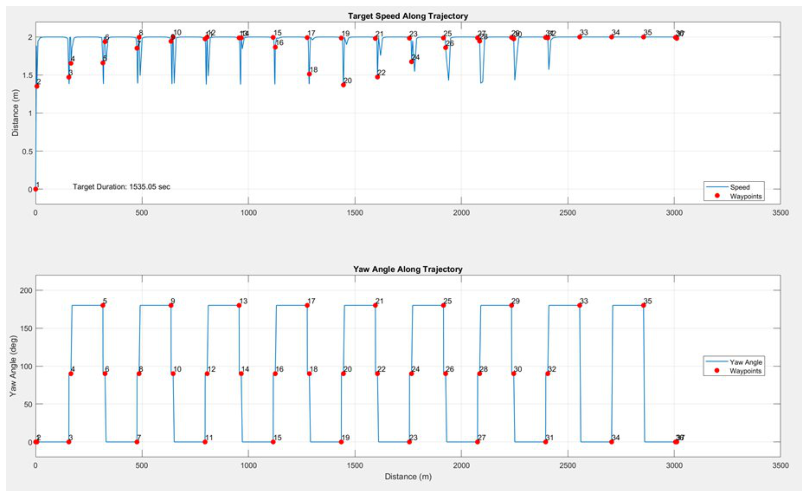Click waypoint 3 marker in the yaw plot

[69, 441]
